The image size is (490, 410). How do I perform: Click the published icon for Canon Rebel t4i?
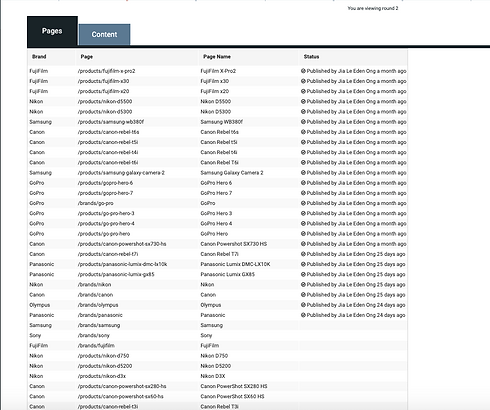[x=303, y=152]
